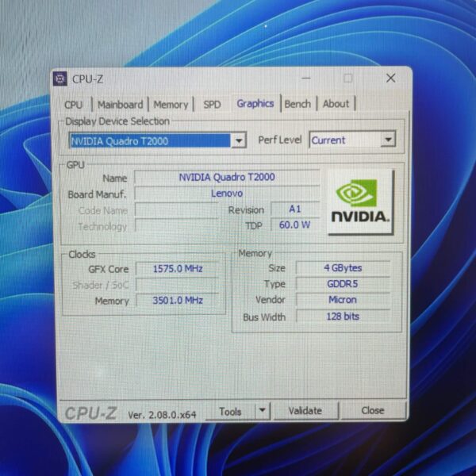Click the Close button at bottom
Screen dimensions: 476x476
(x=373, y=410)
